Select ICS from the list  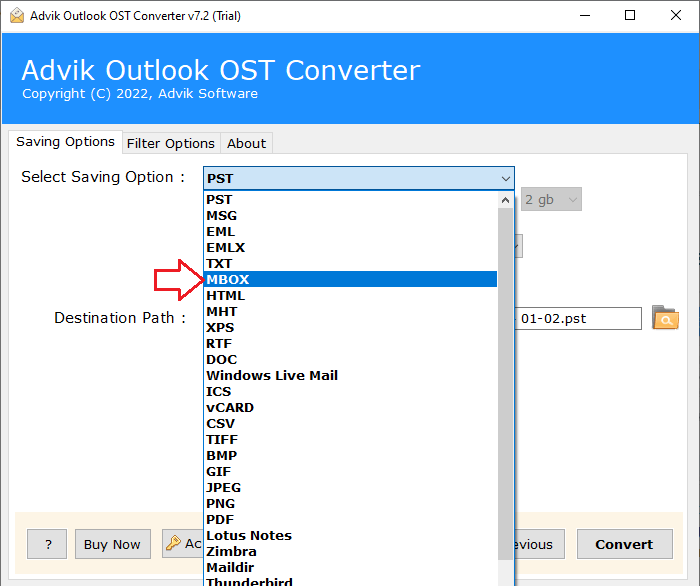[x=350, y=391]
